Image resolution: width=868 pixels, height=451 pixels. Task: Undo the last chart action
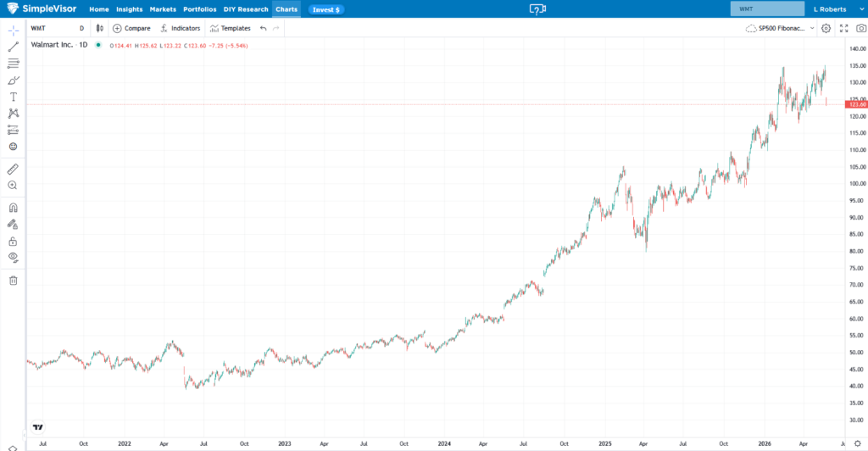pyautogui.click(x=264, y=28)
